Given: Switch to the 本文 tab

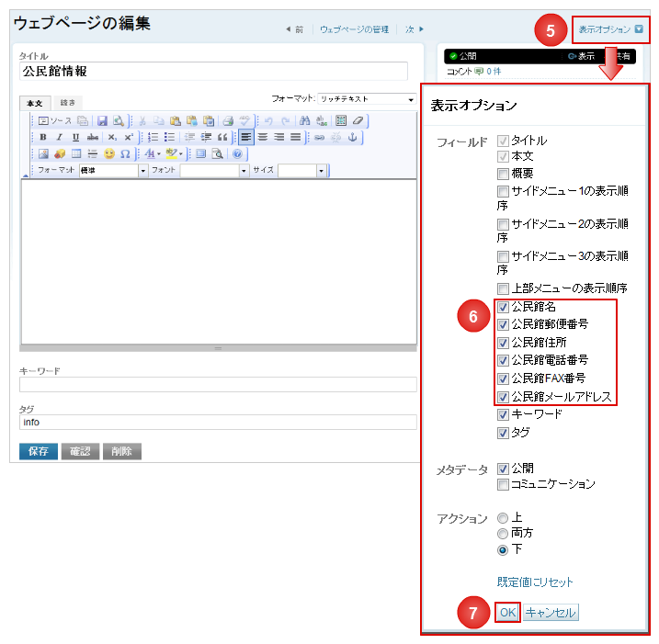Looking at the screenshot, I should (35, 103).
